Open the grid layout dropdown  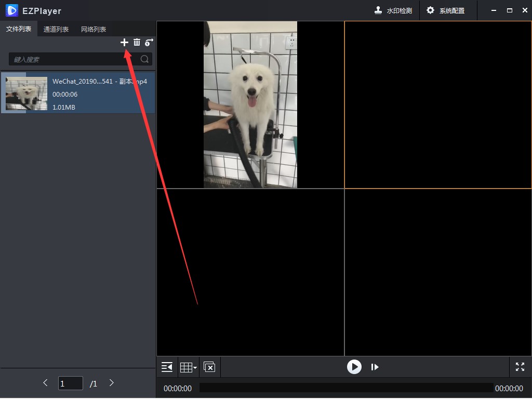(x=188, y=367)
